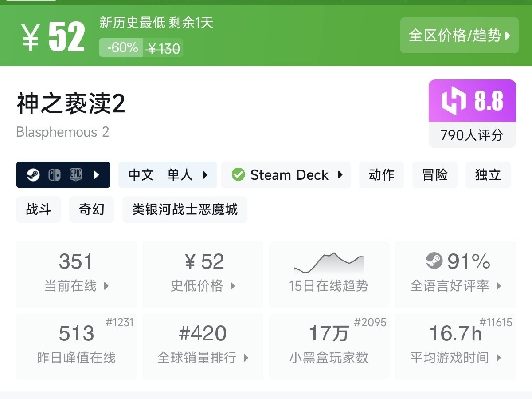Select the 独立 indie tag
The width and height of the screenshot is (532, 399).
(x=488, y=175)
